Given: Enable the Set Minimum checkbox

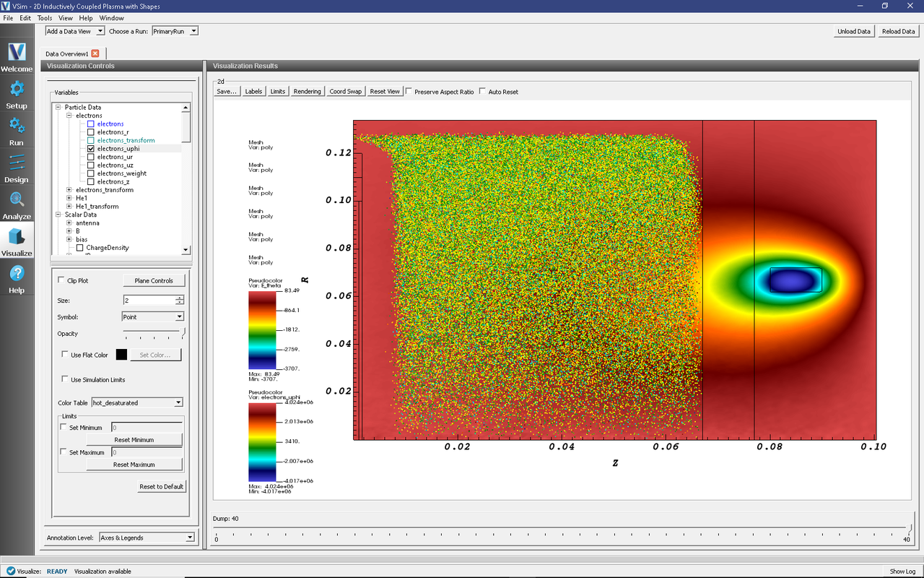Looking at the screenshot, I should [64, 428].
